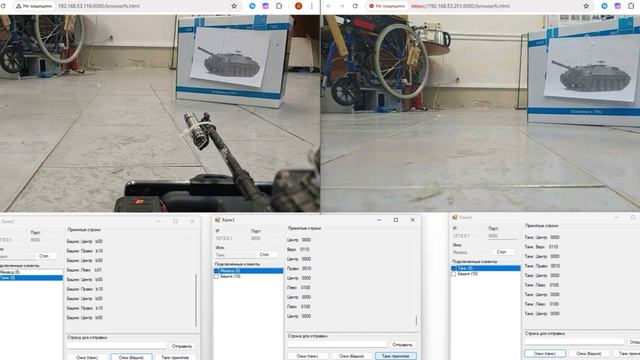Click Танк принятие button in left Form1
The width and height of the screenshot is (640, 360).
pos(176,357)
